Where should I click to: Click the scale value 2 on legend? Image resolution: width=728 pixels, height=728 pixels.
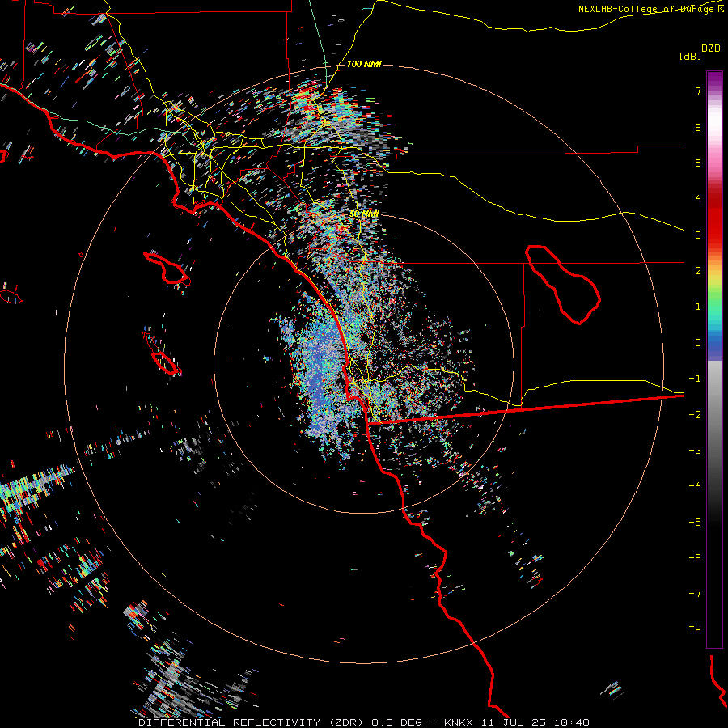point(698,271)
